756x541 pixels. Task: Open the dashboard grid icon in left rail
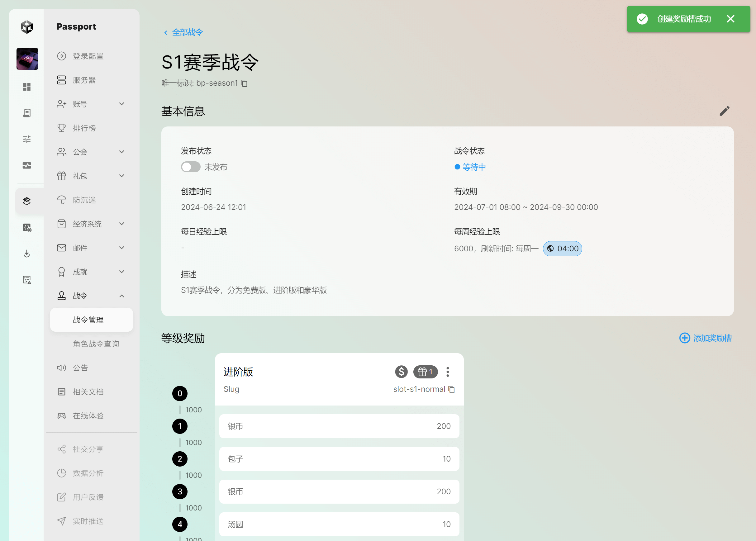27,87
